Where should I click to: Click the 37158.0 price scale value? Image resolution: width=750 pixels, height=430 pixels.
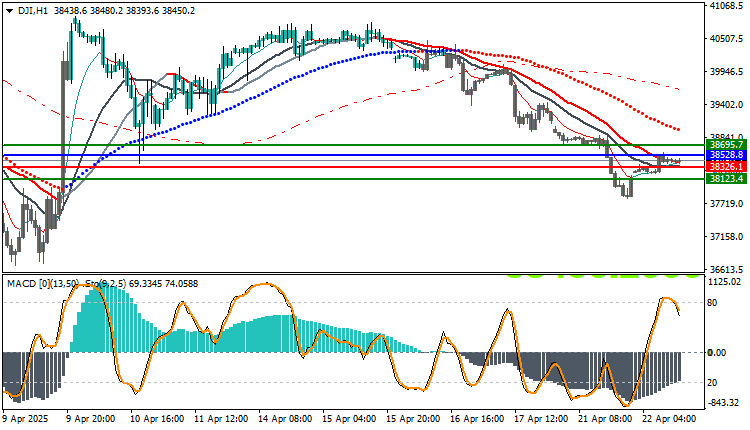click(x=727, y=237)
